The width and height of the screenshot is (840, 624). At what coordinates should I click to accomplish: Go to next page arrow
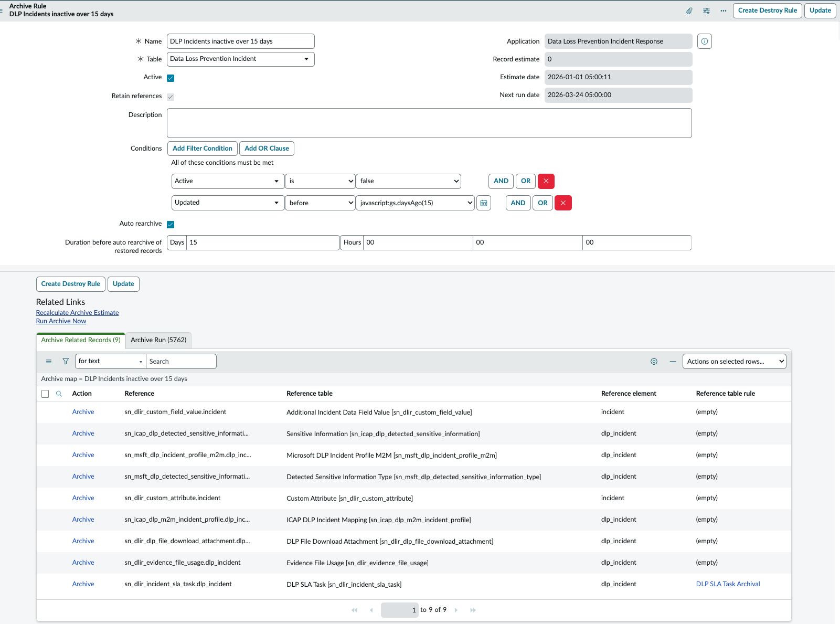click(x=456, y=610)
